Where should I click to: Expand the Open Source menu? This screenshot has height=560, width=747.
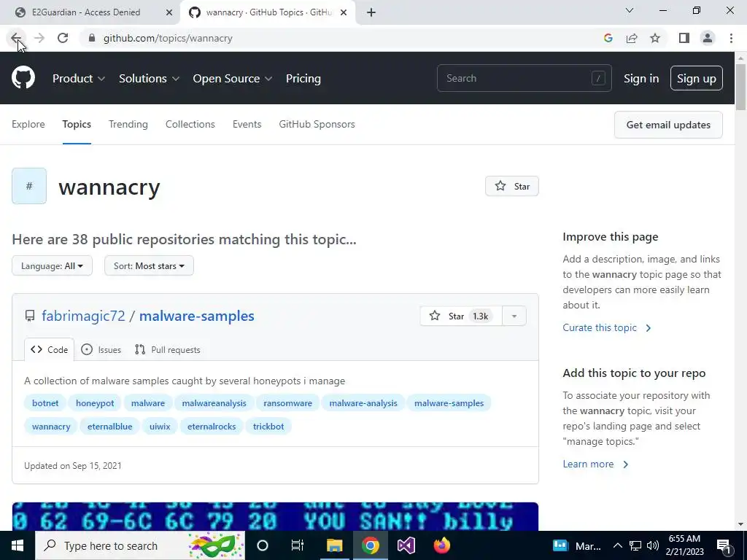[233, 79]
